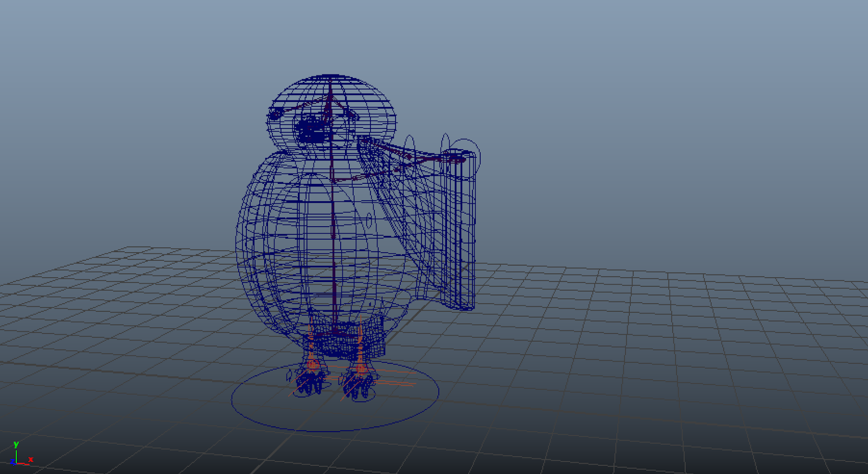Select the large circular ground control curve

click(335, 396)
